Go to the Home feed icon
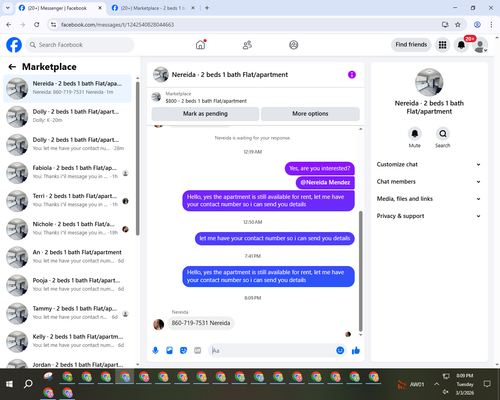Image resolution: width=500 pixels, height=400 pixels. 200,45
